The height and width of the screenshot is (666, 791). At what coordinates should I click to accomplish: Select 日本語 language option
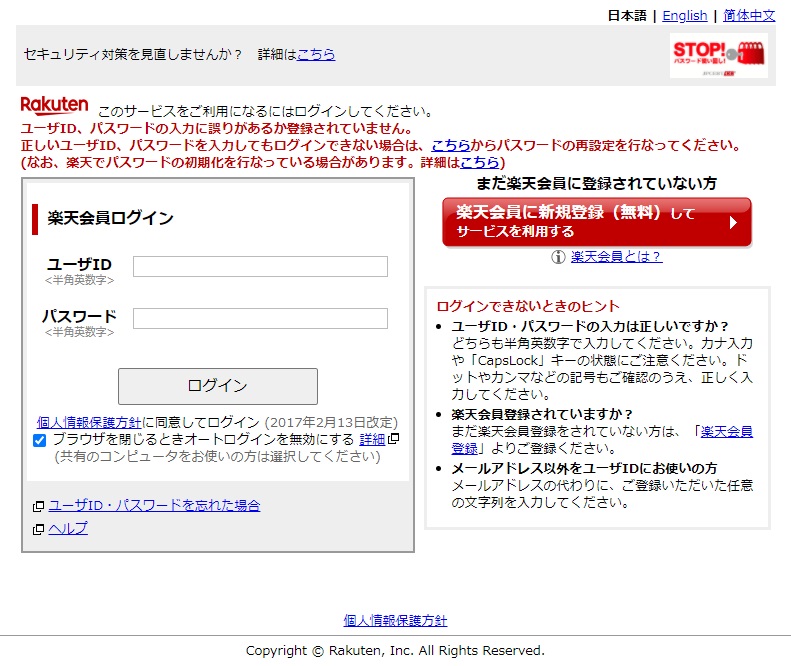627,16
